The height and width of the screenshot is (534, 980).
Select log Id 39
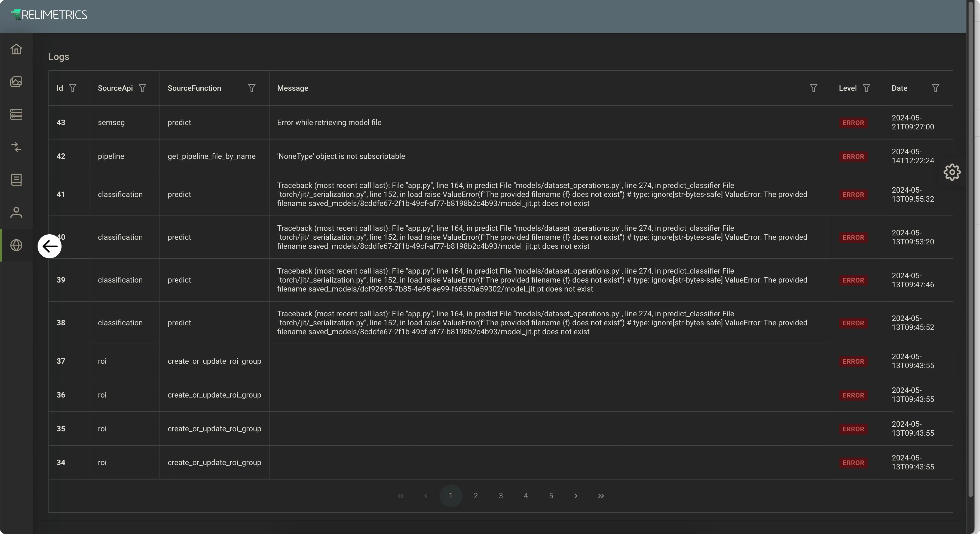pos(61,280)
